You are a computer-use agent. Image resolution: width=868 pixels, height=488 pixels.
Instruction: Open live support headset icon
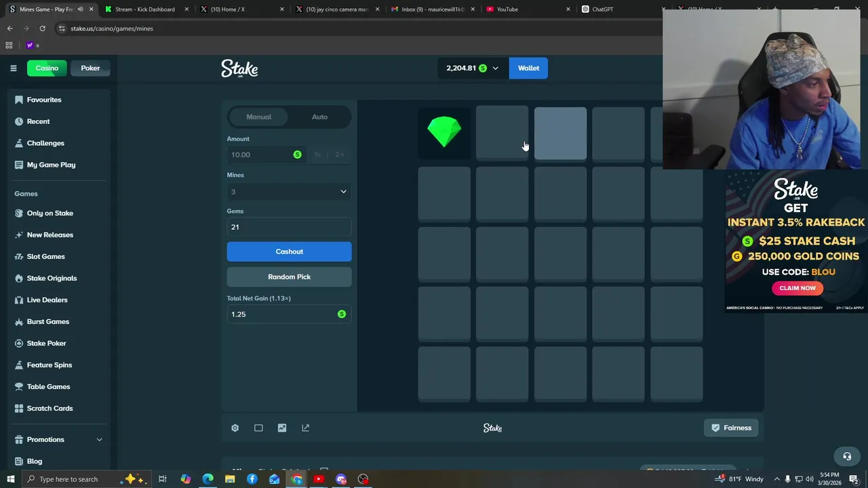tap(847, 456)
